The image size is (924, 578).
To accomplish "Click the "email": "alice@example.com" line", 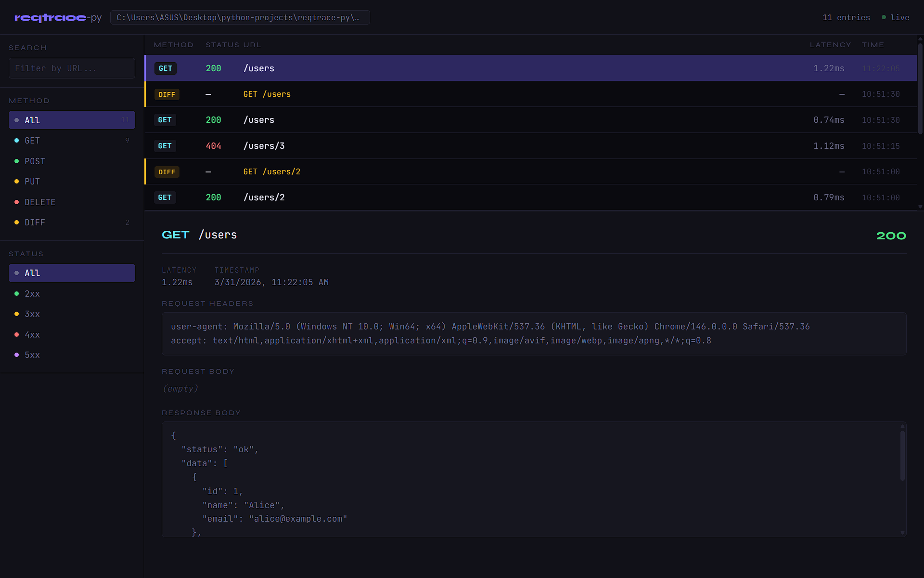I will coord(275,519).
